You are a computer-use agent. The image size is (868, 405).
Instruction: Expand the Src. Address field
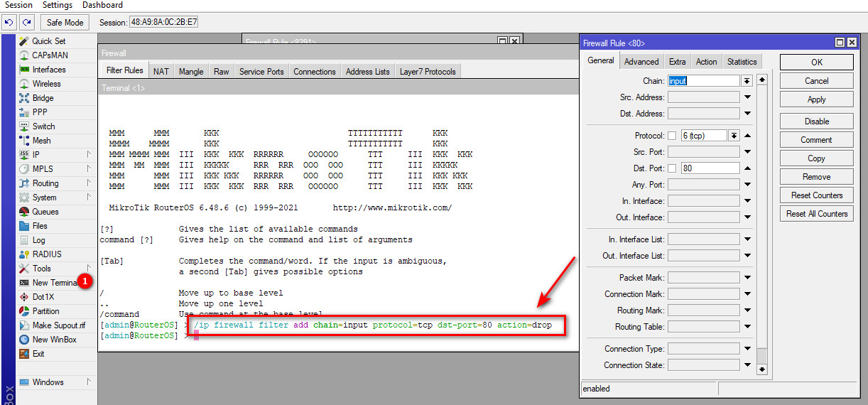pos(747,97)
